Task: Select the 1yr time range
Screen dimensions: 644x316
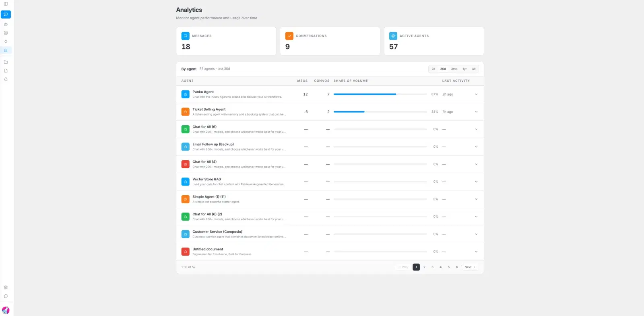Action: (x=464, y=69)
